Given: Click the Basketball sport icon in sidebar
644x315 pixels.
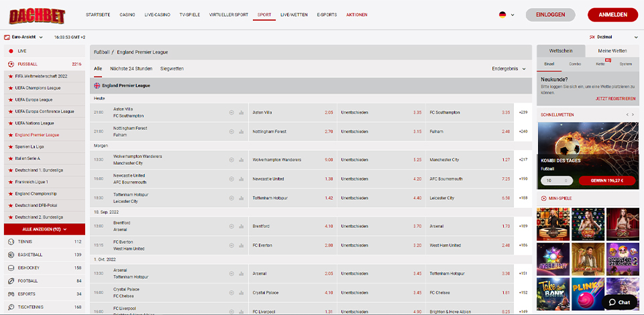Looking at the screenshot, I should (x=11, y=255).
